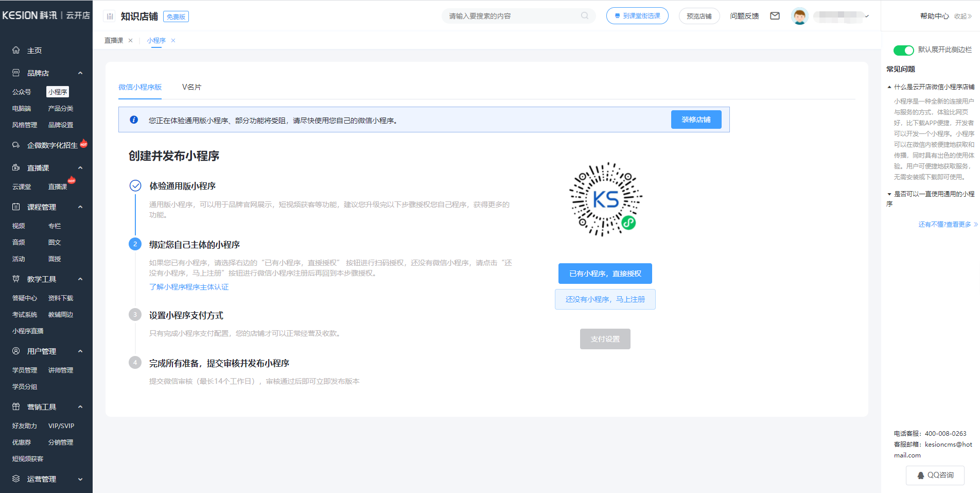Open 考试系统 in sidebar
The height and width of the screenshot is (493, 980).
click(25, 314)
